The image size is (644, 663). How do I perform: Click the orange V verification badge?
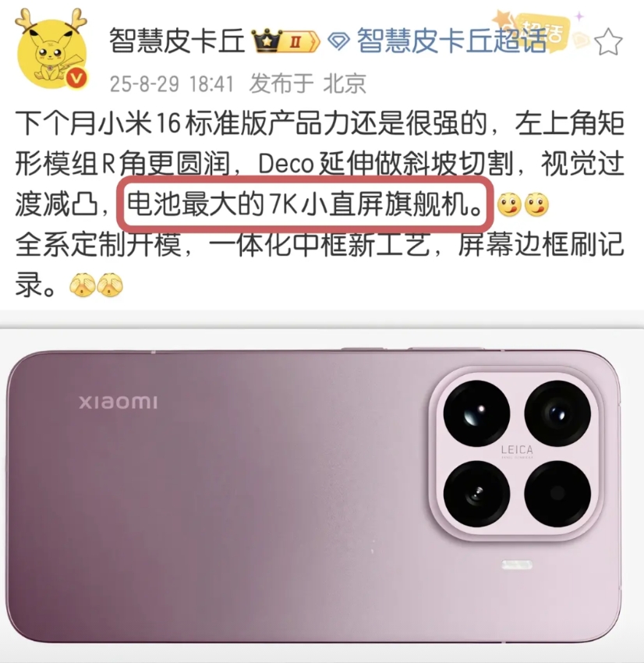click(x=76, y=79)
